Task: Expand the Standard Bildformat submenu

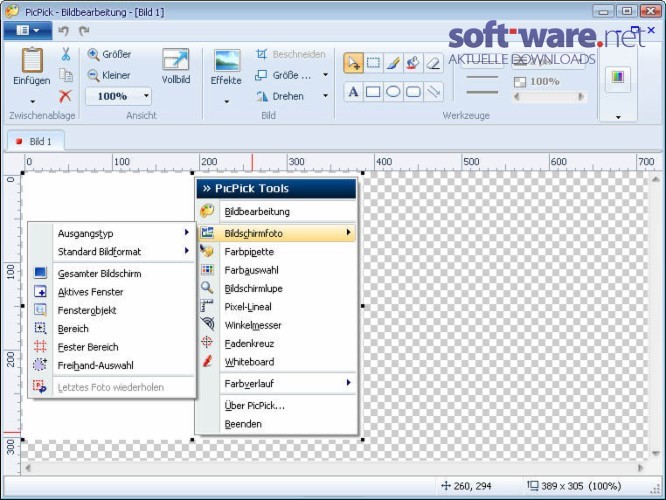Action: [x=112, y=251]
